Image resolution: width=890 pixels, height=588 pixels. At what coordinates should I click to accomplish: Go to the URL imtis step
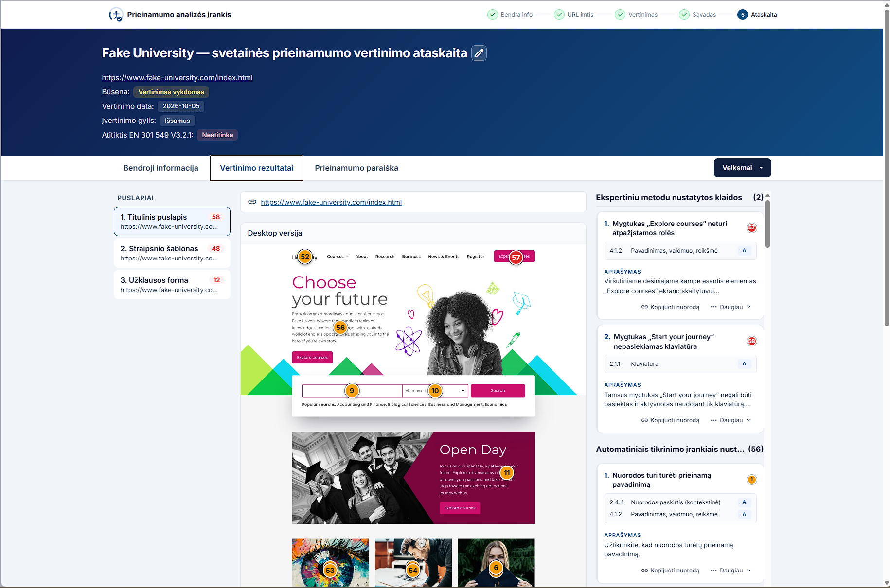(574, 15)
